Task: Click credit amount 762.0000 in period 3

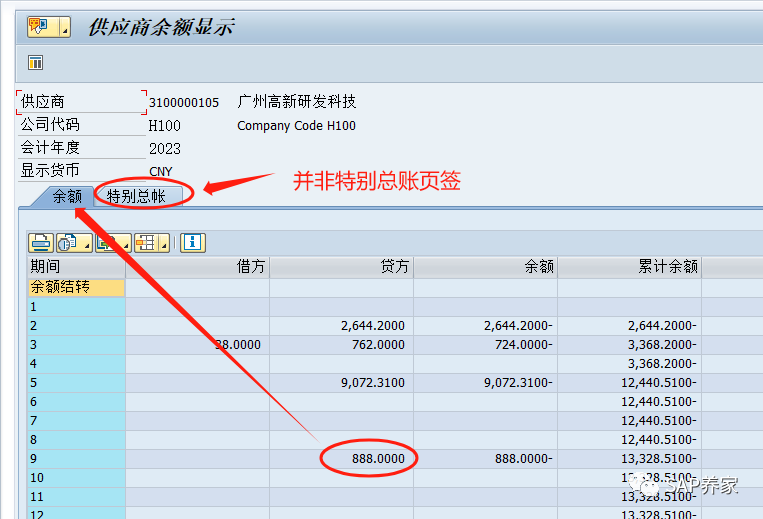Action: (378, 345)
